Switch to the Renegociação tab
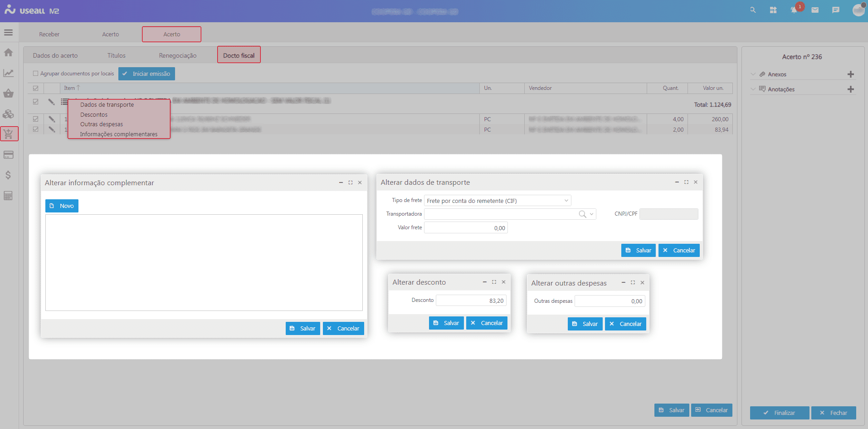The image size is (868, 429). (177, 55)
